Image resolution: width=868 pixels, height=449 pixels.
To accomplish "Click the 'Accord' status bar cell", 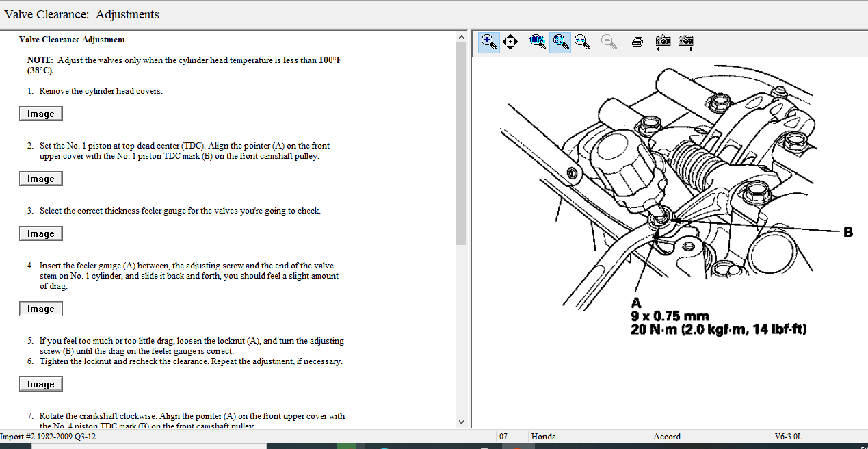I will 710,436.
